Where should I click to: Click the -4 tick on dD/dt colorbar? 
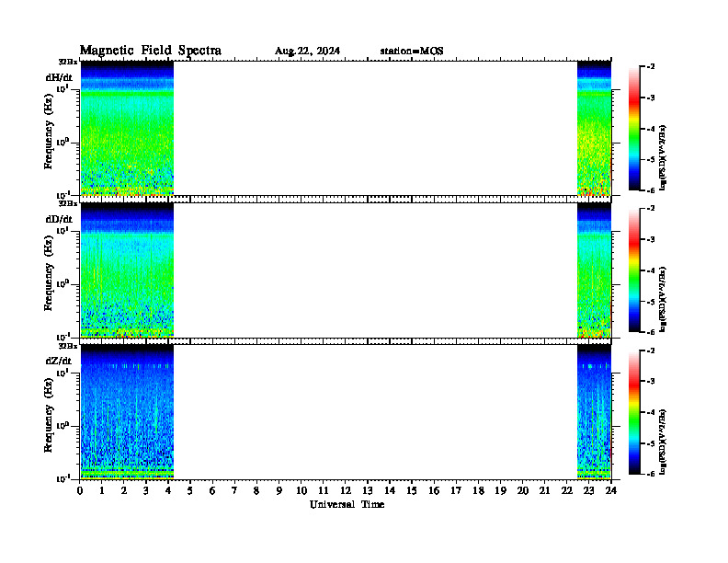(651, 270)
